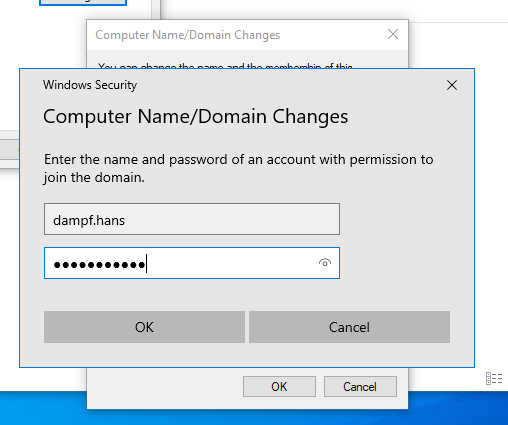Click the partially hidden blue-outlined button at top

click(x=83, y=3)
